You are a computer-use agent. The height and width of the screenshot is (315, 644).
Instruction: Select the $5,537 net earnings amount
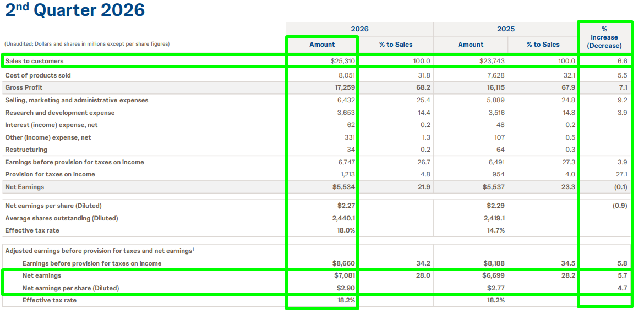pos(494,187)
